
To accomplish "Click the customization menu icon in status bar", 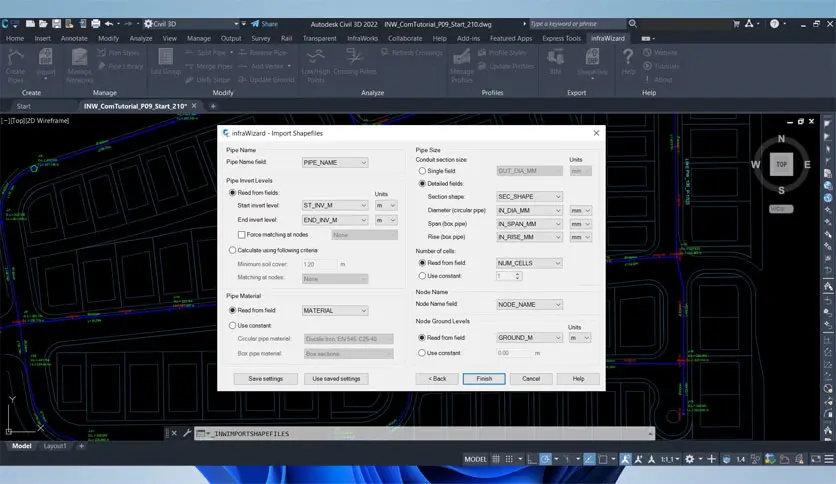I will click(829, 459).
